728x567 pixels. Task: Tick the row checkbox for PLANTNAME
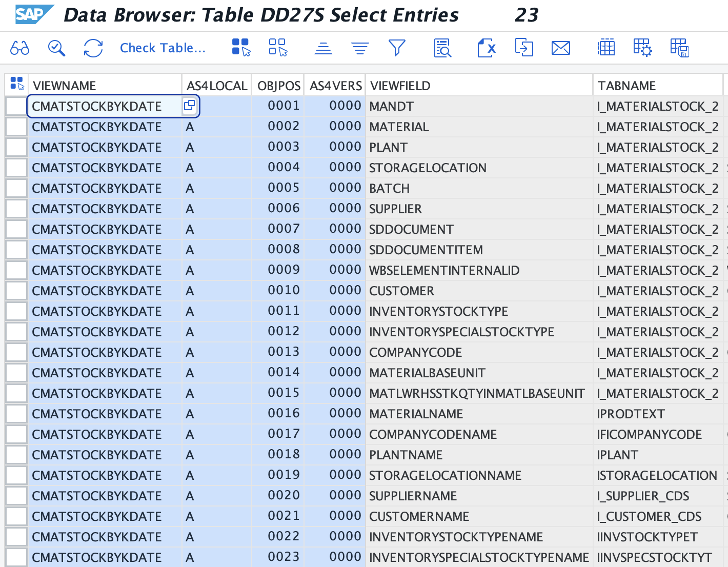pos(16,455)
